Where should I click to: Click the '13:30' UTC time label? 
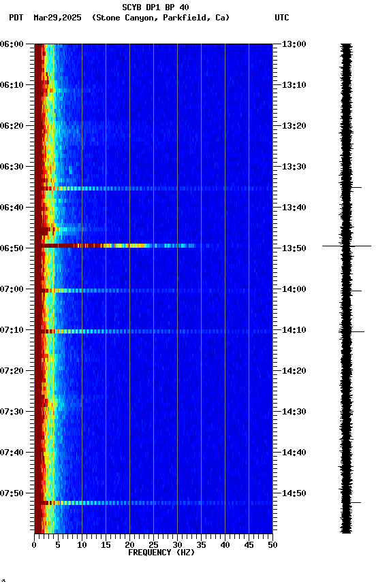click(294, 167)
